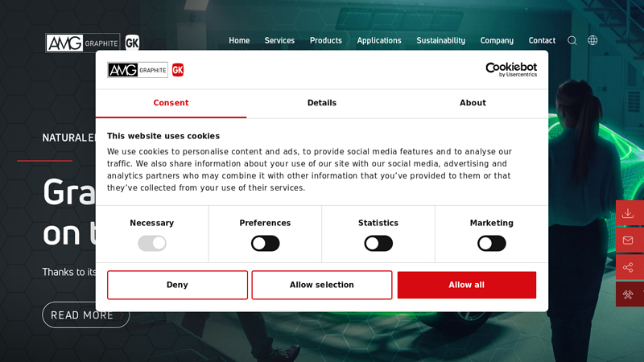644x362 pixels.
Task: Switch to the Details tab
Action: (322, 103)
